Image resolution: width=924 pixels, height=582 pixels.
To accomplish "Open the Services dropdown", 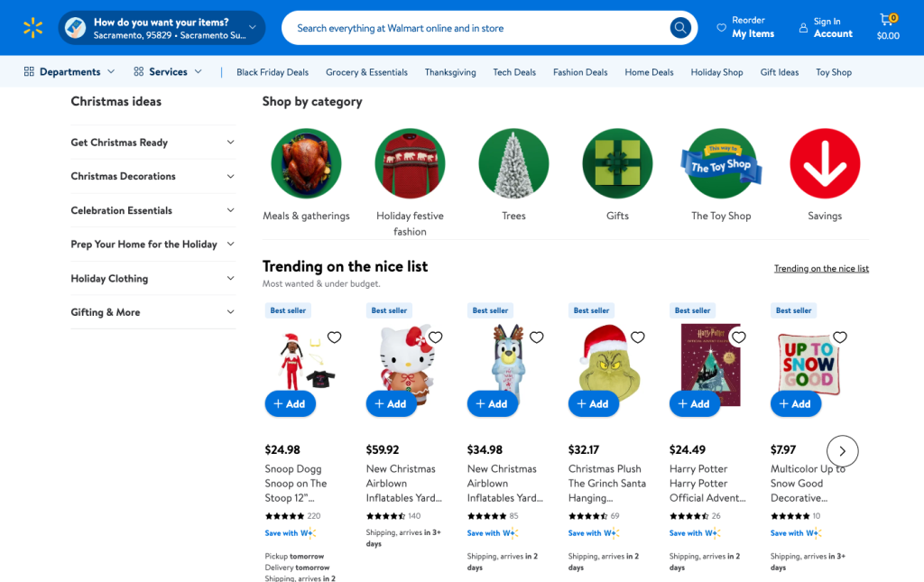I will coord(168,72).
